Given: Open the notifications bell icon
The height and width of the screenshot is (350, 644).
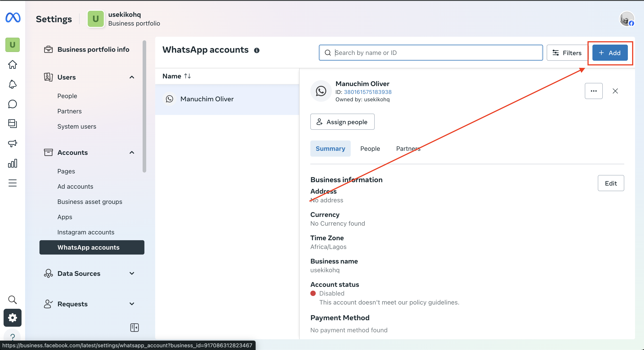Looking at the screenshot, I should coord(12,84).
